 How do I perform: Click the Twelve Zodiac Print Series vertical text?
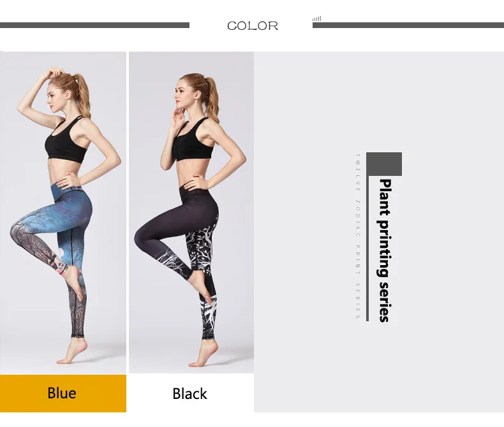point(358,236)
